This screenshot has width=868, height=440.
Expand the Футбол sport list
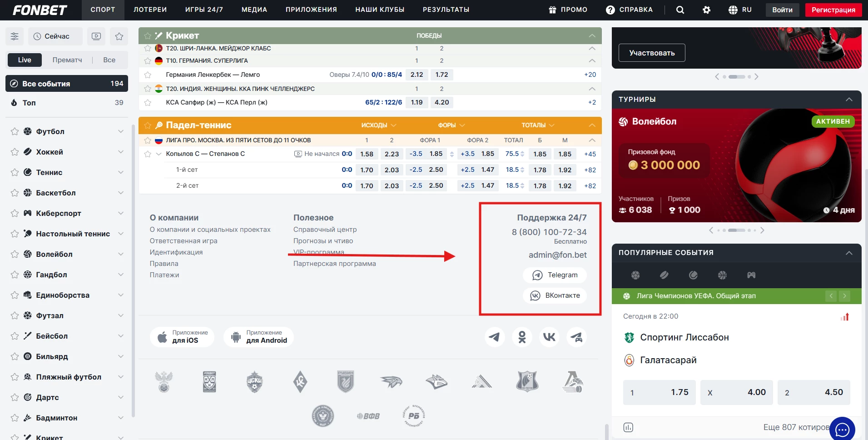[x=121, y=131]
